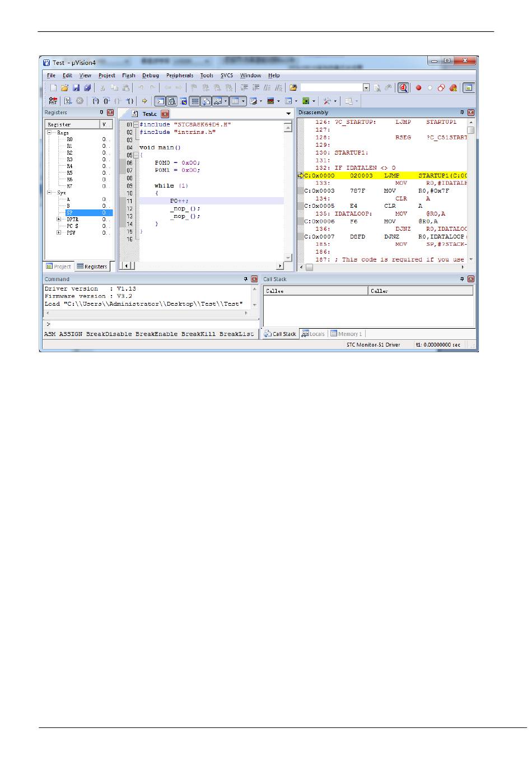The image size is (532, 761).
Task: Click the Save file icon
Action: [x=76, y=87]
